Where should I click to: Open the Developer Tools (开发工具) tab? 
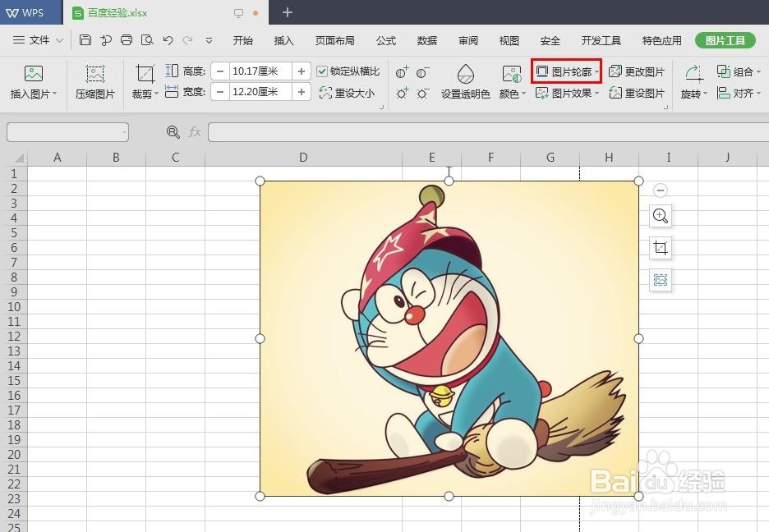(x=601, y=41)
